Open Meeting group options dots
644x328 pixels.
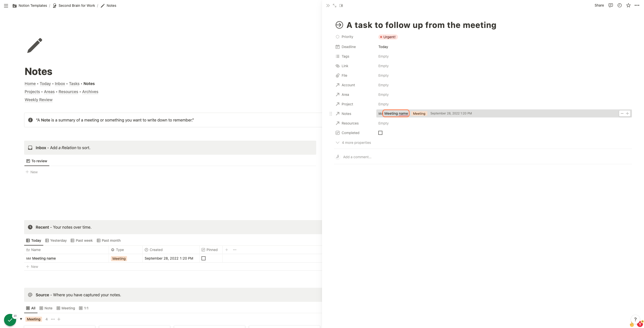point(53,319)
